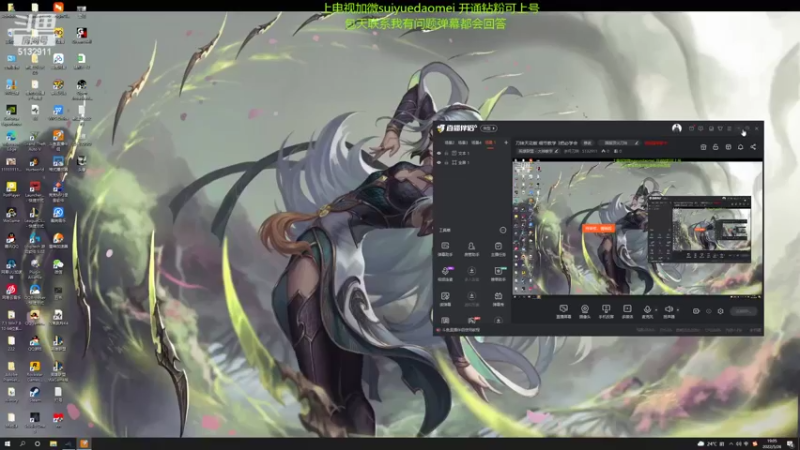The width and height of the screenshot is (800, 450).
Task: Open status message in companion bottom-left bar
Action: click(x=459, y=330)
